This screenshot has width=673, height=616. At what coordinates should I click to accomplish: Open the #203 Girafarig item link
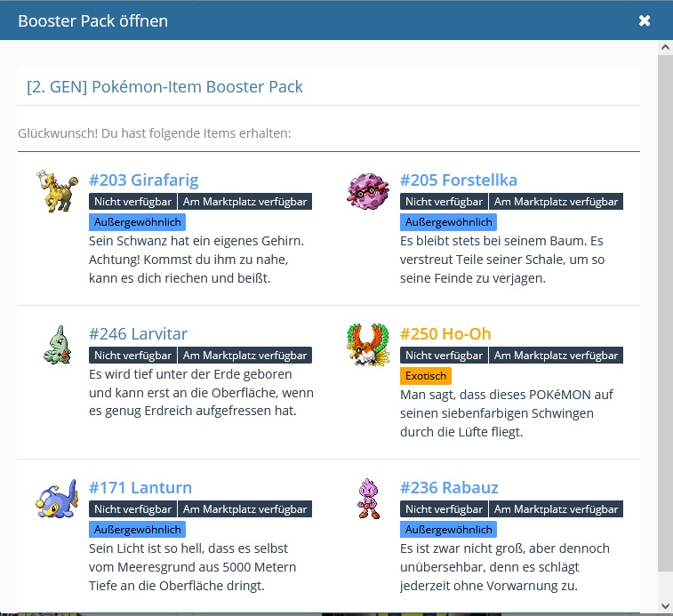143,180
